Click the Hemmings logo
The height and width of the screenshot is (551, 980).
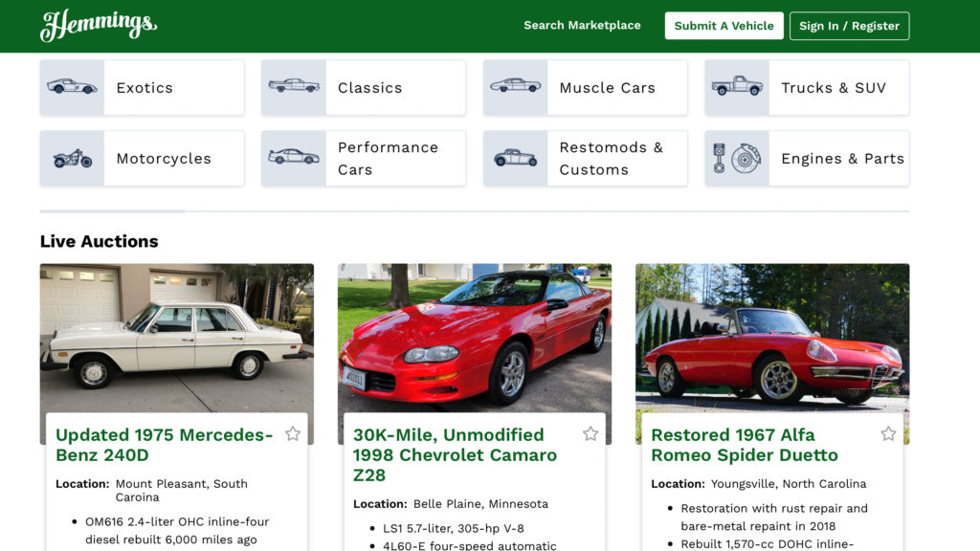[99, 25]
